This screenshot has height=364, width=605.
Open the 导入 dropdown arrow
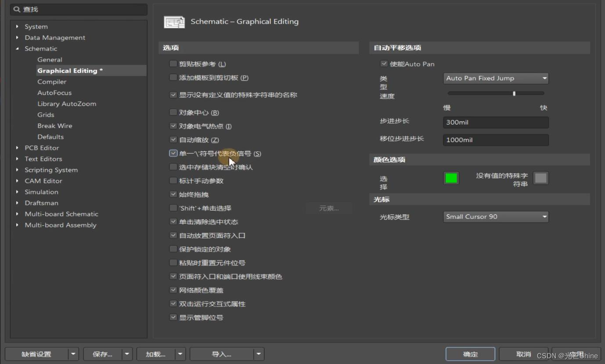(259, 354)
